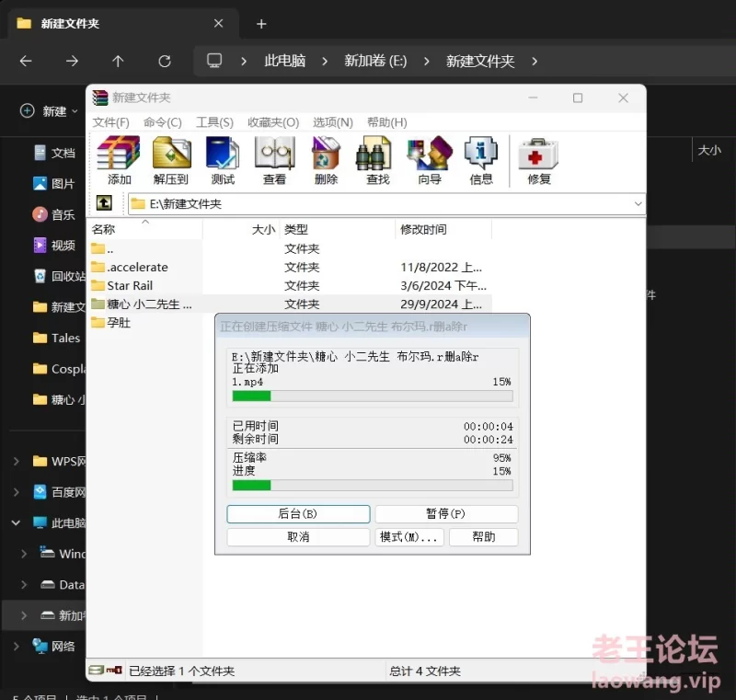The height and width of the screenshot is (700, 736).
Task: Open the E:\新建文件夹 address path dropdown
Action: 638,203
